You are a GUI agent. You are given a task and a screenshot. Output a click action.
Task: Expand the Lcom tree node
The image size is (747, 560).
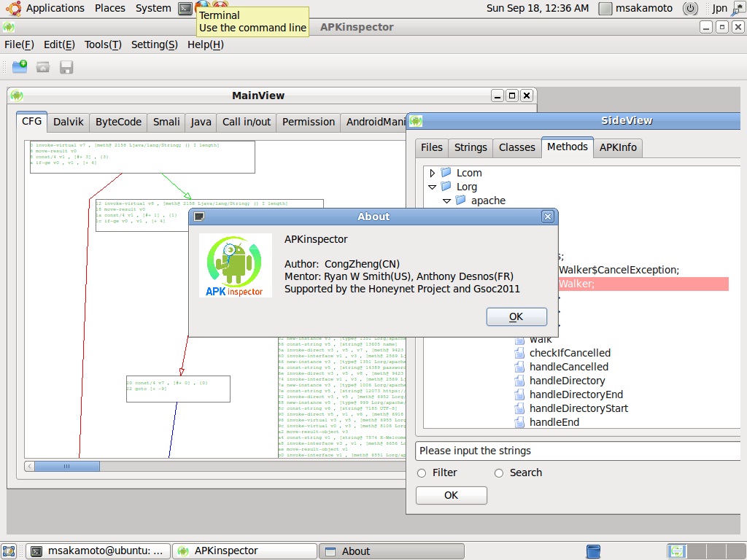(432, 173)
